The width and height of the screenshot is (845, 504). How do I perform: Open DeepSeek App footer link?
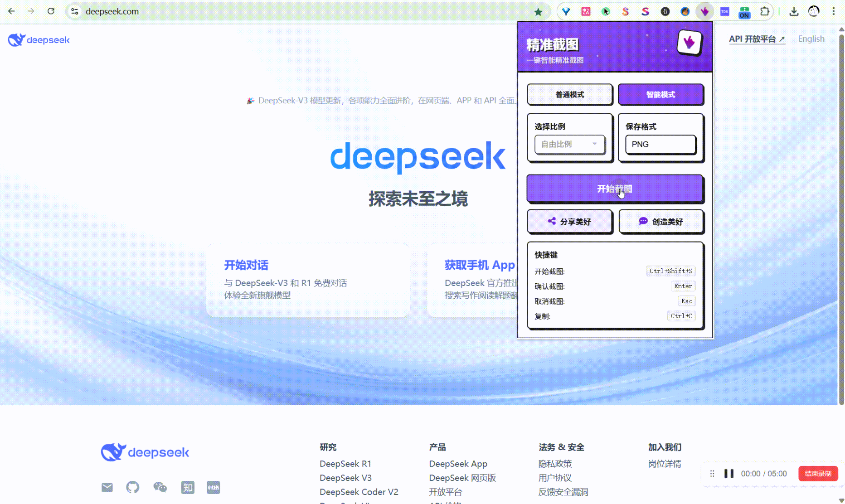click(x=458, y=464)
